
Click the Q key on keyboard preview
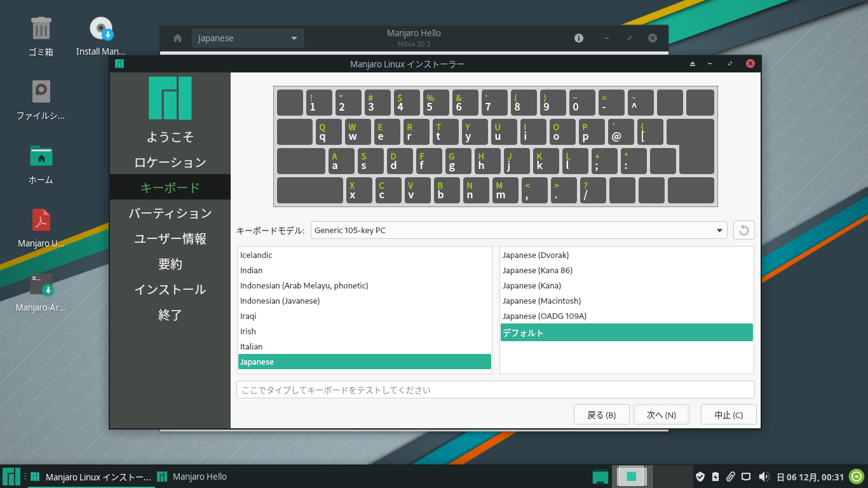pyautogui.click(x=329, y=132)
